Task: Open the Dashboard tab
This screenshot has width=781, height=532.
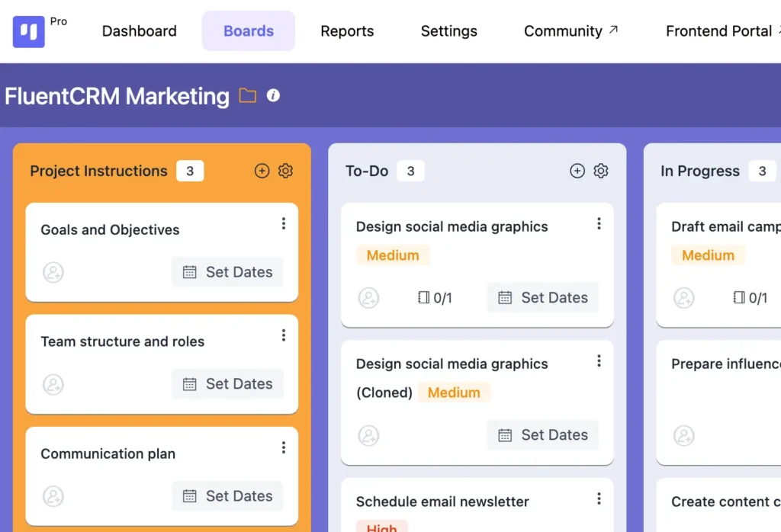Action: 139,30
